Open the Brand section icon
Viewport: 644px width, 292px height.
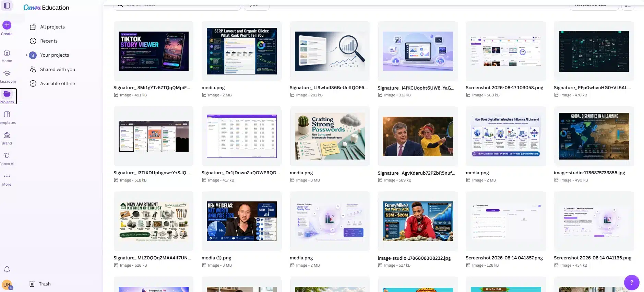(7, 135)
